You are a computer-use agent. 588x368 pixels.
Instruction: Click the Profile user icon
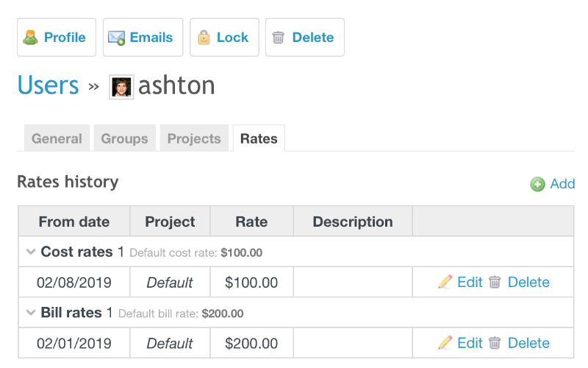pyautogui.click(x=30, y=38)
